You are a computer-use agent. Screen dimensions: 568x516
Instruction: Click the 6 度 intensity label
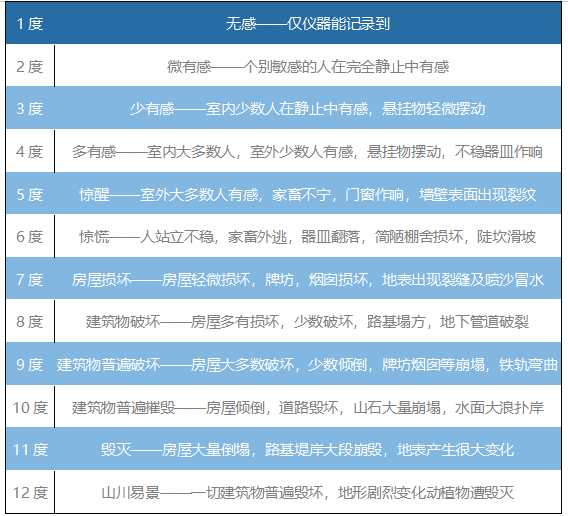click(x=30, y=237)
